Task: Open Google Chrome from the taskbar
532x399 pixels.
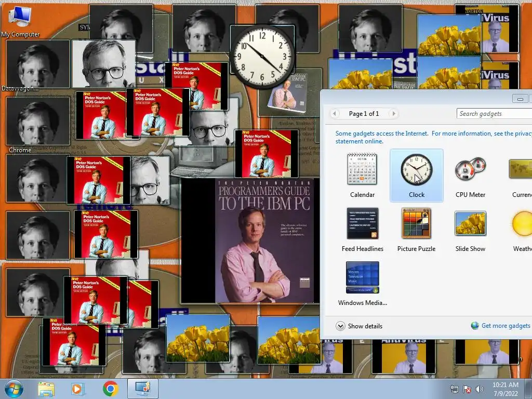Action: pos(111,389)
